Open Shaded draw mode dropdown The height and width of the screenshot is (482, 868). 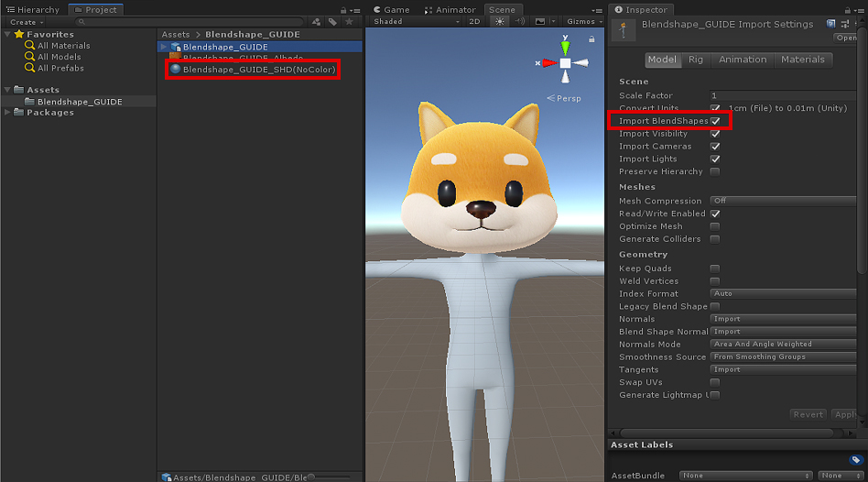tap(415, 22)
